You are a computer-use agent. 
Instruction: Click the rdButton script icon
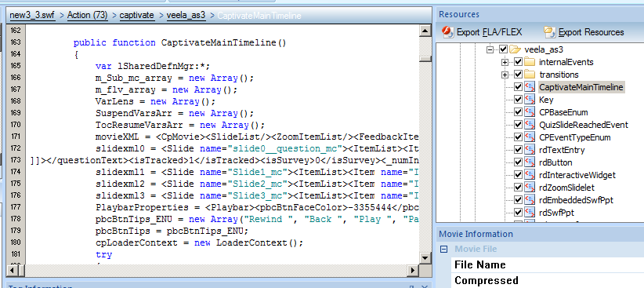click(x=530, y=162)
